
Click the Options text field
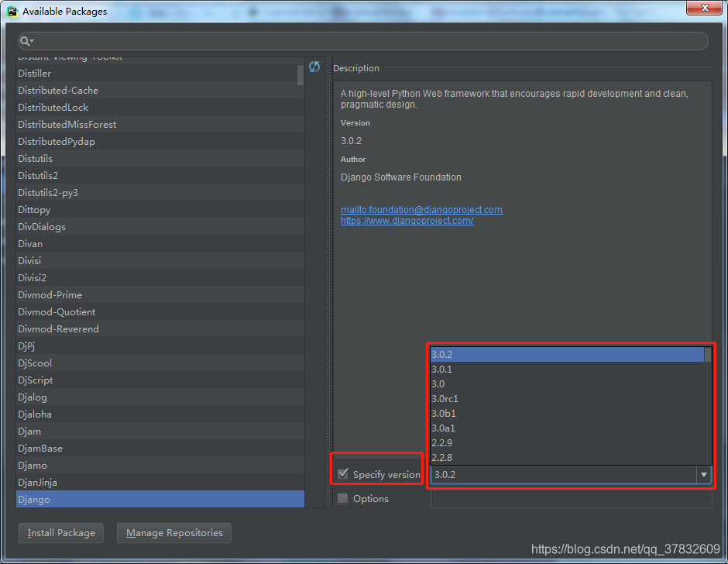[x=571, y=498]
